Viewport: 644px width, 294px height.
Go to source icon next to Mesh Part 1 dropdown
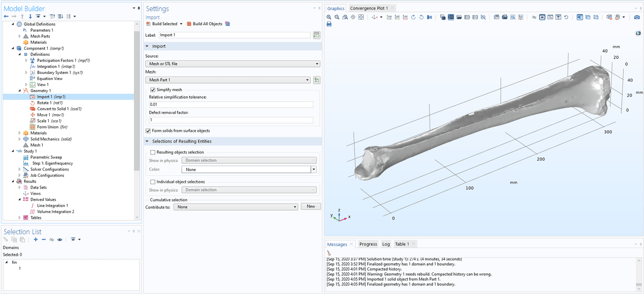click(x=316, y=80)
